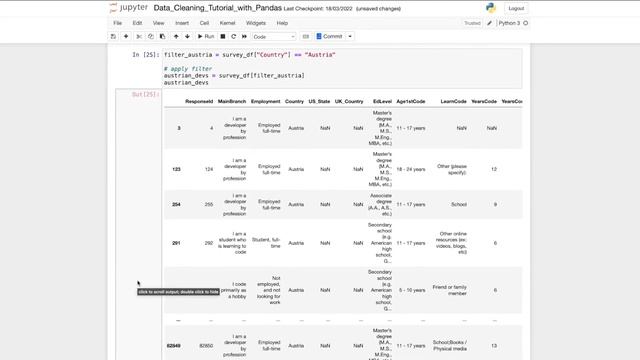
Task: Interrupt the kernel with the stop icon
Action: (223, 36)
